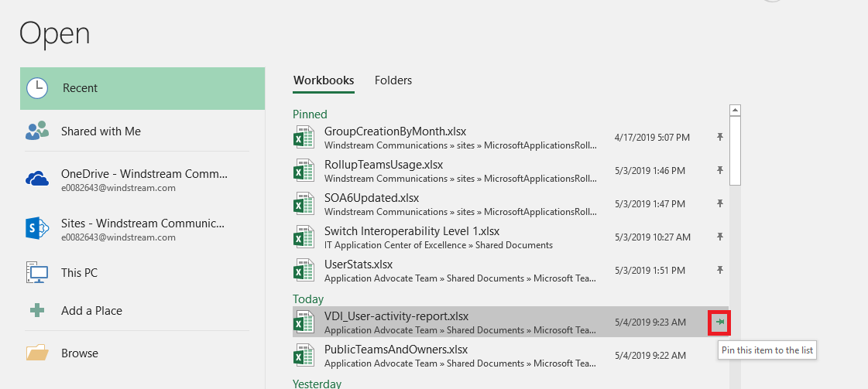
Task: Click the SharePoint Sites icon
Action: pyautogui.click(x=37, y=228)
